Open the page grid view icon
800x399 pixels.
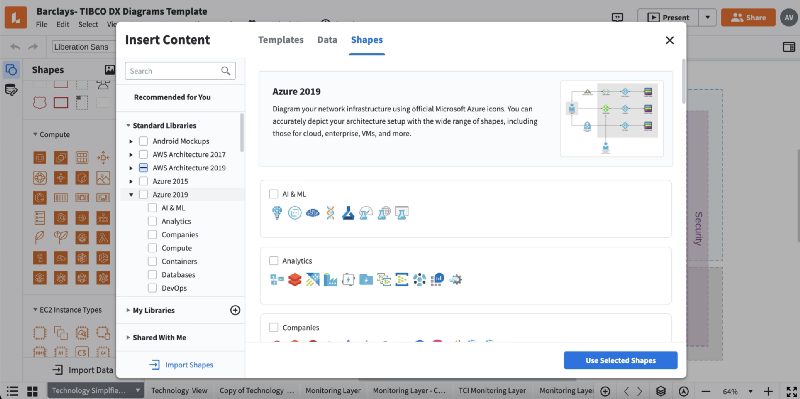pyautogui.click(x=32, y=391)
